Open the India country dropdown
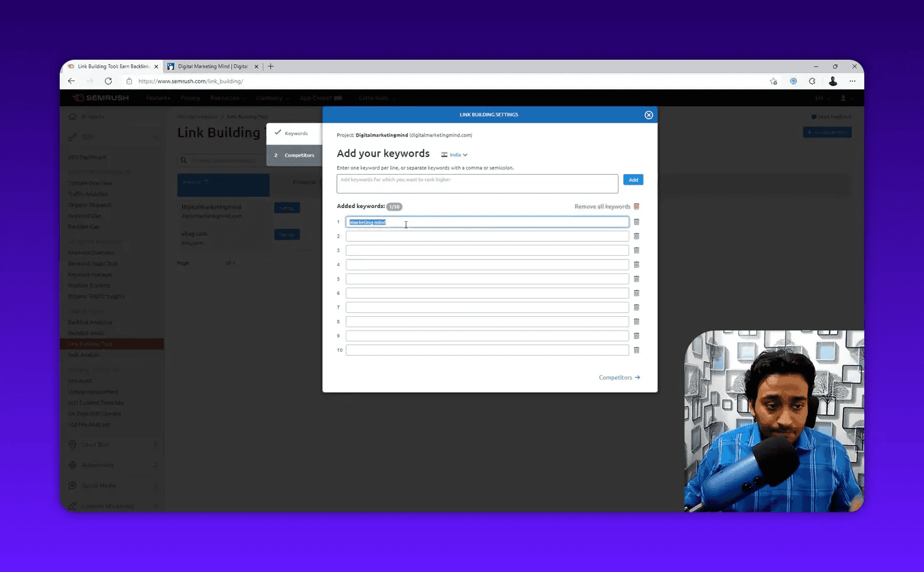The width and height of the screenshot is (924, 572). coord(454,154)
